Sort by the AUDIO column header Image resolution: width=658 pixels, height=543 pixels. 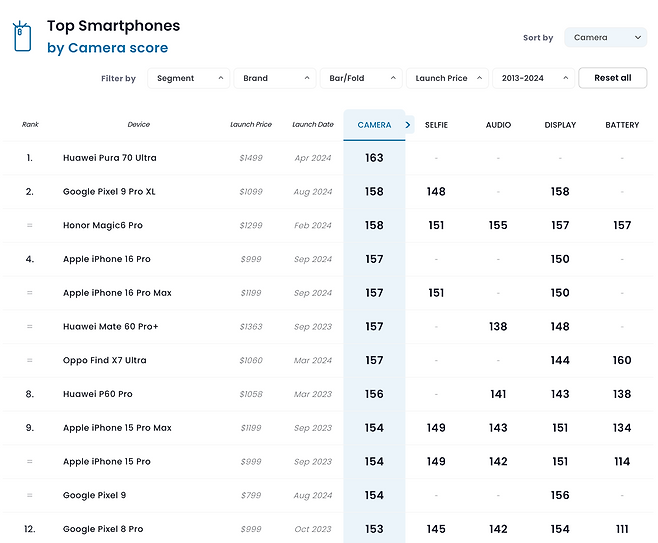(x=498, y=125)
